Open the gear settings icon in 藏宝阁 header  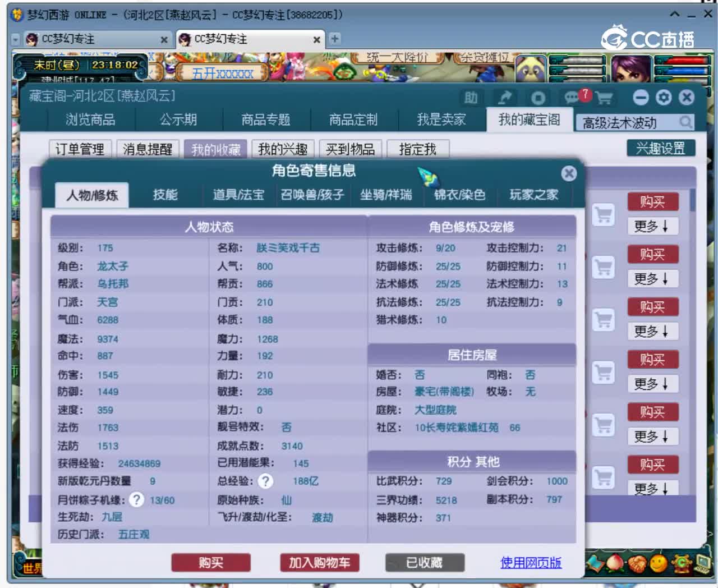click(x=664, y=98)
